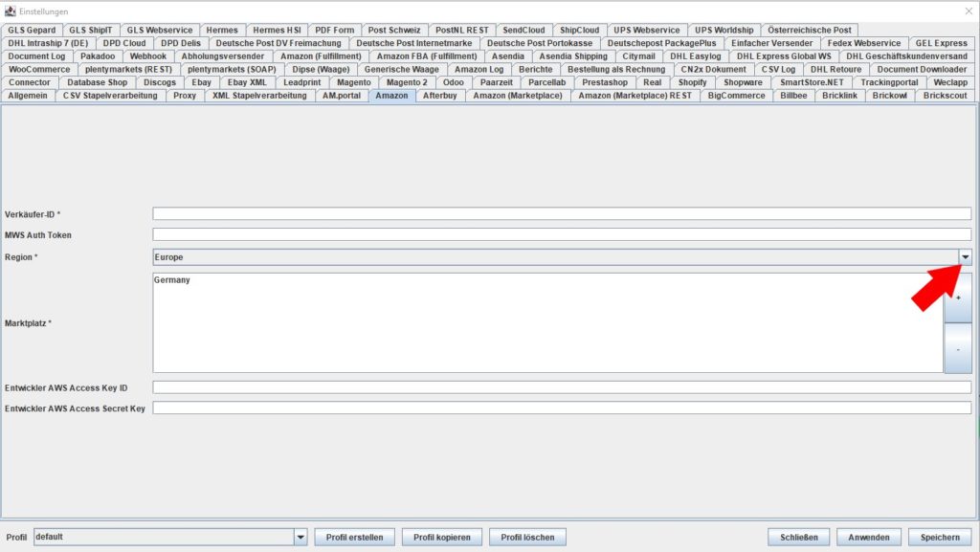Open the Document Log tab
The width and height of the screenshot is (980, 552).
tap(36, 56)
